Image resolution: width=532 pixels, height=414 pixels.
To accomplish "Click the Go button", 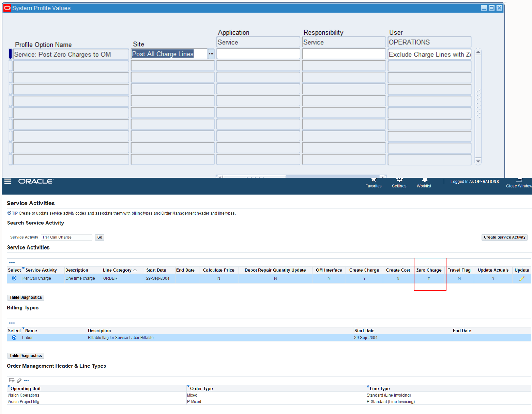I will (100, 237).
